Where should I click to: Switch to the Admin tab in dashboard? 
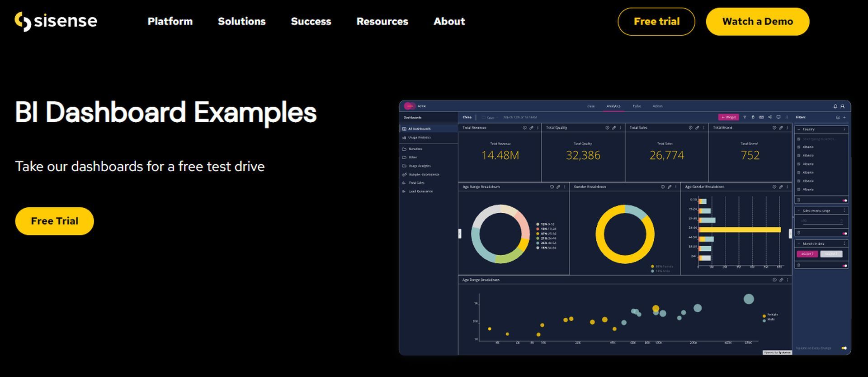click(657, 106)
